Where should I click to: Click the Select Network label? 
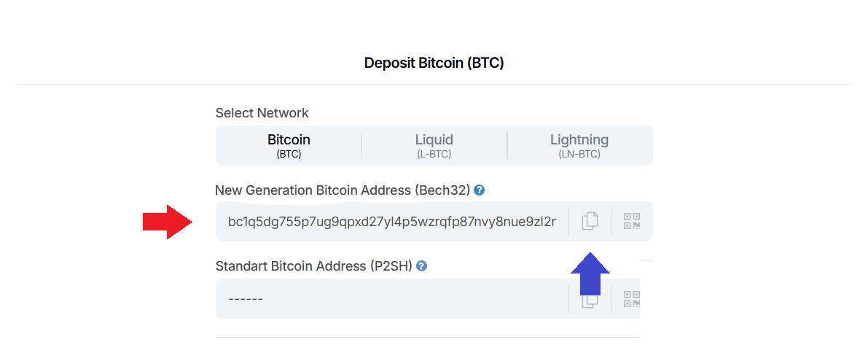262,113
